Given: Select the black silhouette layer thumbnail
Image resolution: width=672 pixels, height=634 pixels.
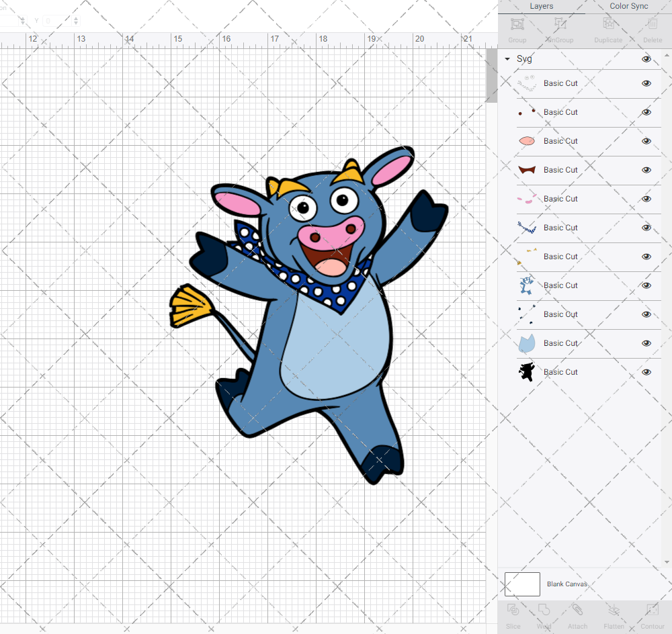Looking at the screenshot, I should point(527,372).
